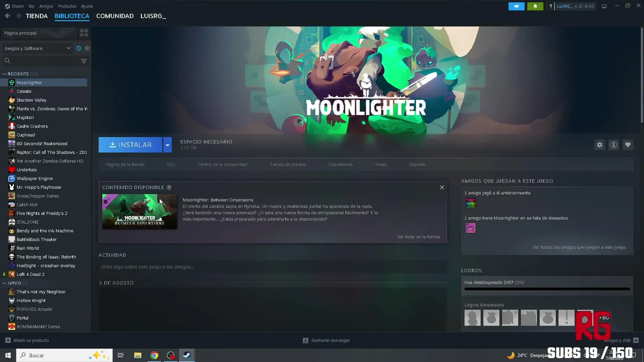The width and height of the screenshot is (644, 362).
Task: Switch to the COMUNIDAD tab
Action: point(115,16)
